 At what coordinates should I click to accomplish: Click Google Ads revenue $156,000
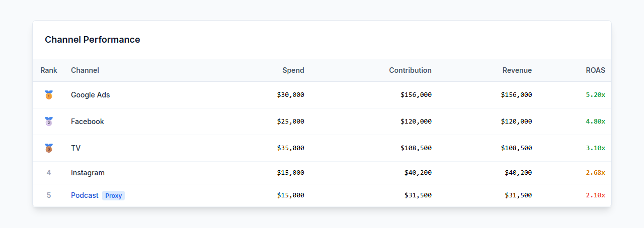[517, 95]
